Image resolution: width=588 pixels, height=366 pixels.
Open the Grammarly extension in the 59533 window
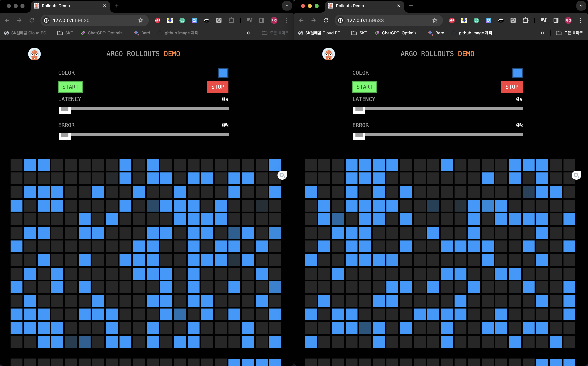[x=476, y=20]
